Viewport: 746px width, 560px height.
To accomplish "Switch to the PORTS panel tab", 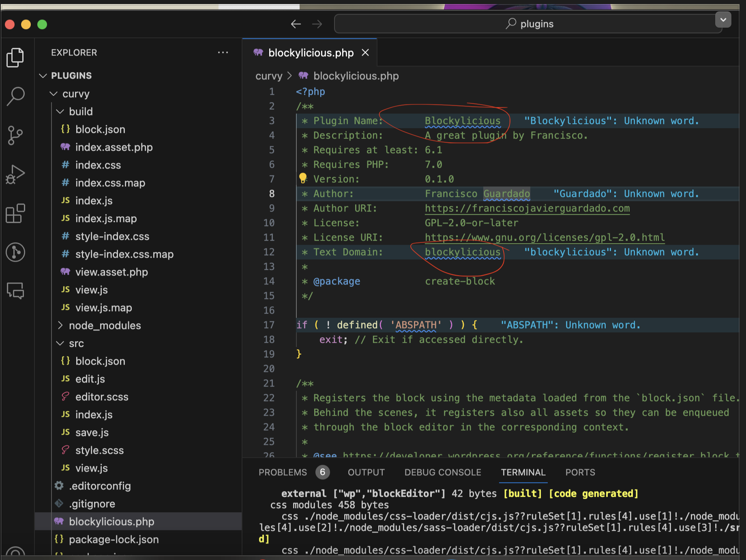I will pos(580,472).
